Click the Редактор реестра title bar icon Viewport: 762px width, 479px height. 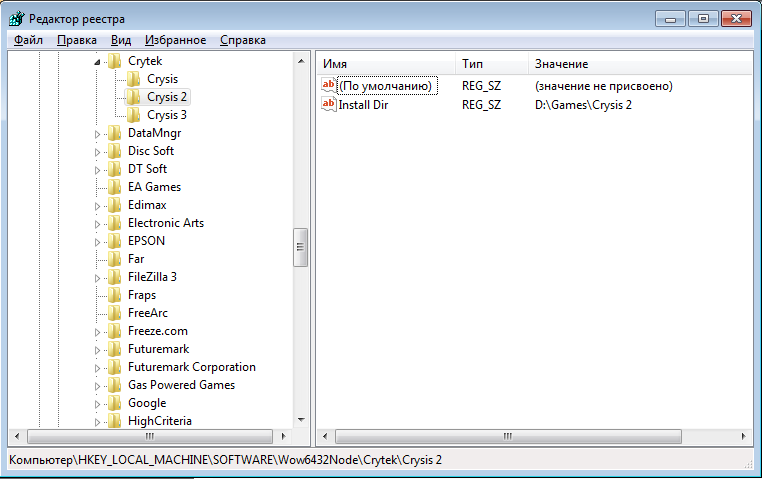17,18
